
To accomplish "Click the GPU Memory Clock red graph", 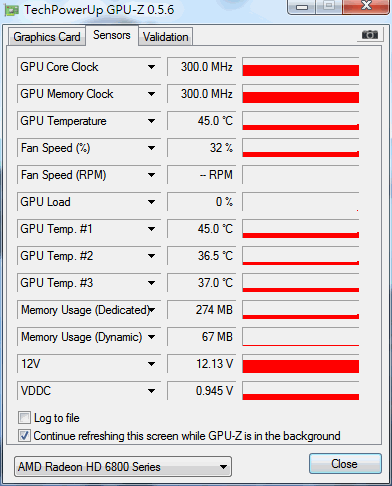I will point(301,94).
